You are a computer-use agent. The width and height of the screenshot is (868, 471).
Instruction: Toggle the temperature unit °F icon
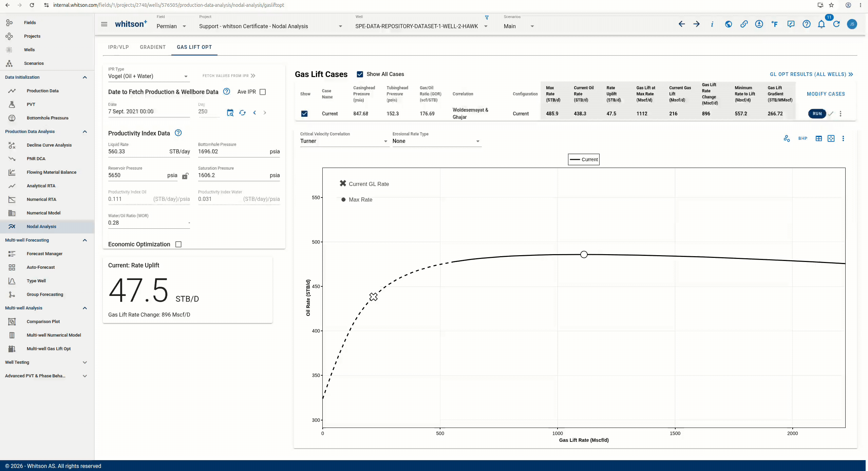pos(774,24)
